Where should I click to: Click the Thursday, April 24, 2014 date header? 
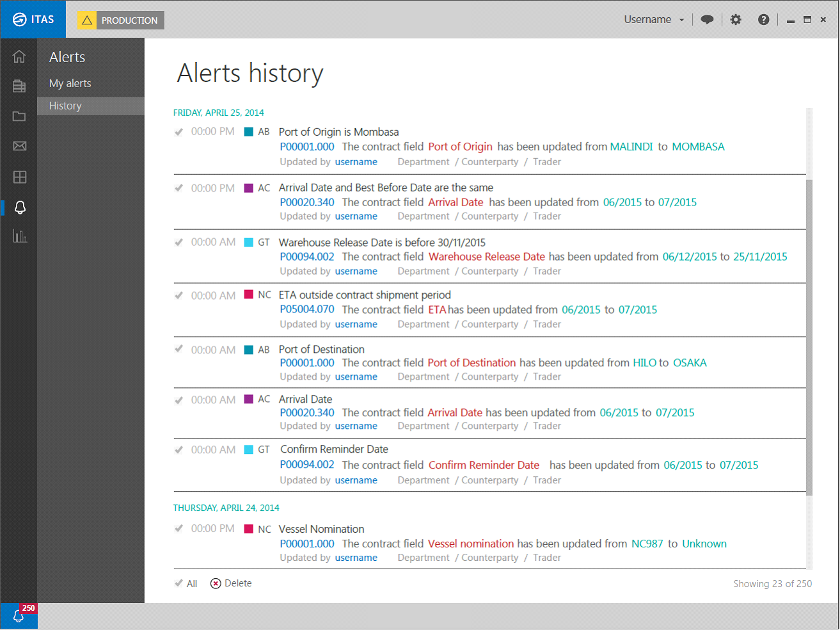click(x=226, y=508)
